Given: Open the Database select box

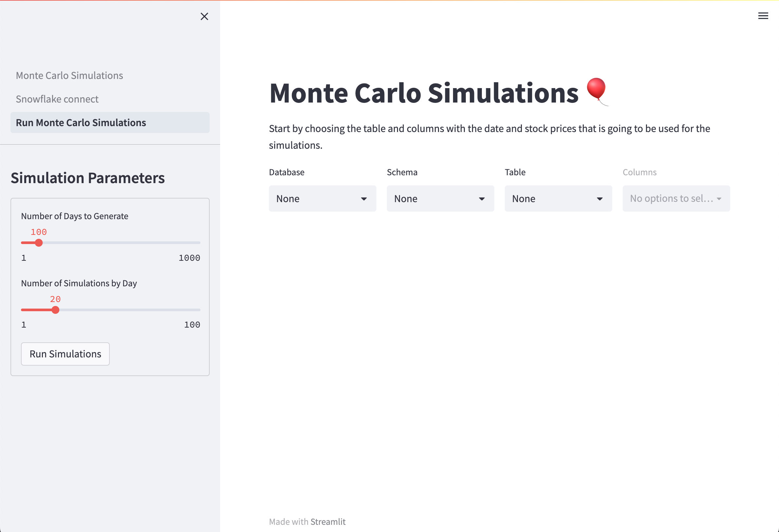Looking at the screenshot, I should coord(315,199).
